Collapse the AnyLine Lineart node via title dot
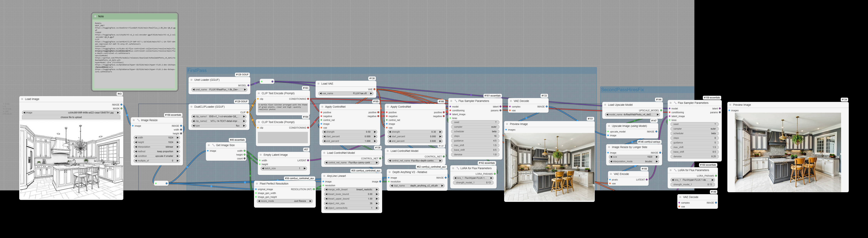 tap(324, 176)
